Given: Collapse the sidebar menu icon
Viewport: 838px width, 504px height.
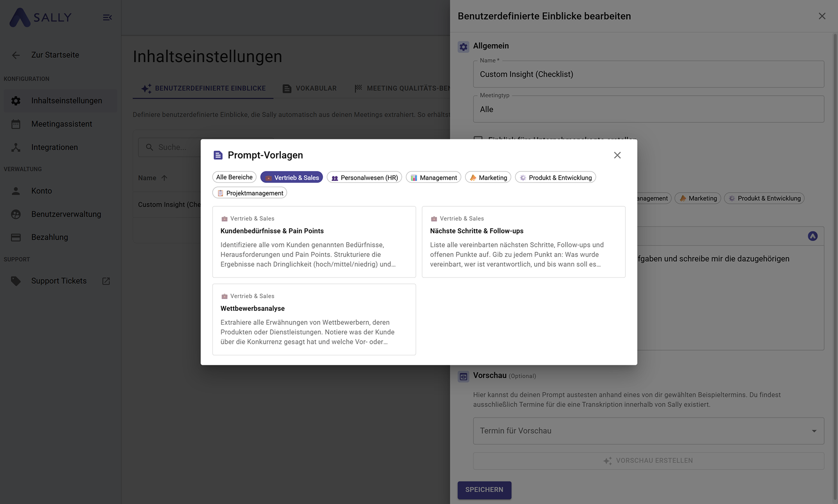Looking at the screenshot, I should pyautogui.click(x=107, y=18).
